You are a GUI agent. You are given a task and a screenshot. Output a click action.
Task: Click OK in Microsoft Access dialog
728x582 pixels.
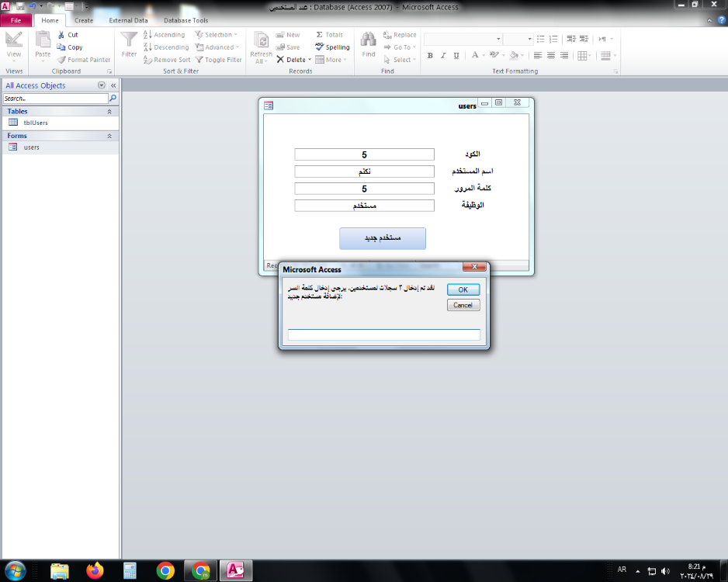coord(463,289)
